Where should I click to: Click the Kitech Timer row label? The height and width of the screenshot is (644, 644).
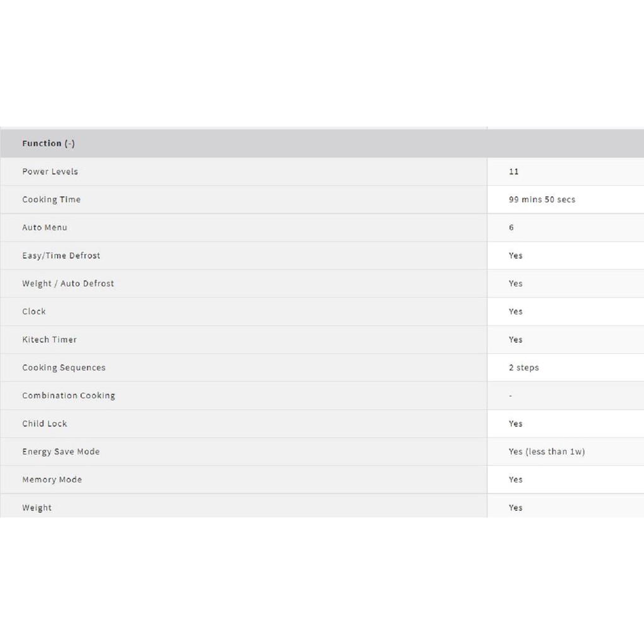pyautogui.click(x=50, y=340)
